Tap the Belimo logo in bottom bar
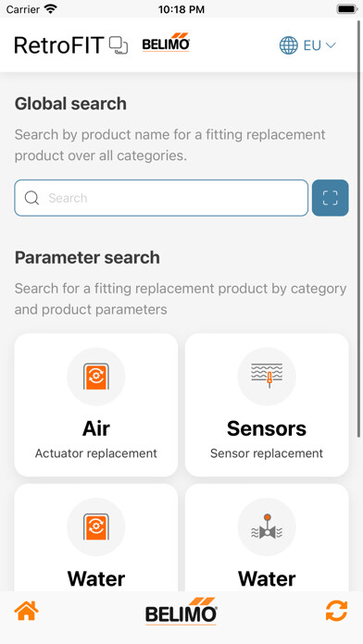The width and height of the screenshot is (363, 644). [x=181, y=611]
